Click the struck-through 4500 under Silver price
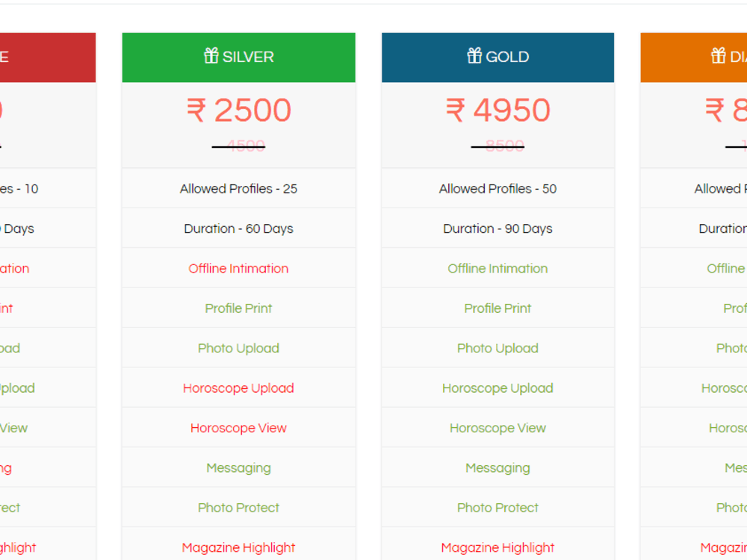Viewport: 747px width, 560px height. coord(241,145)
